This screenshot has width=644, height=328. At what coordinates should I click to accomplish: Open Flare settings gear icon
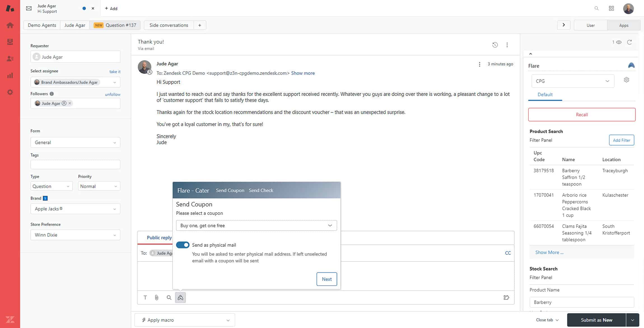coord(627,80)
